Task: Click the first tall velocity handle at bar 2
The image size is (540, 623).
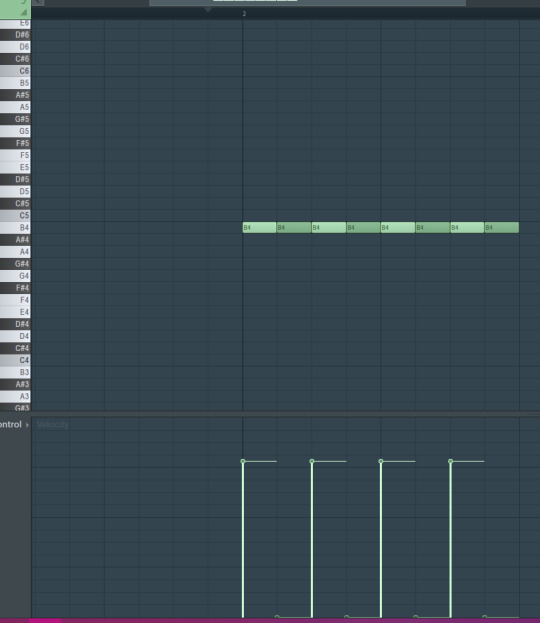Action: pyautogui.click(x=243, y=461)
